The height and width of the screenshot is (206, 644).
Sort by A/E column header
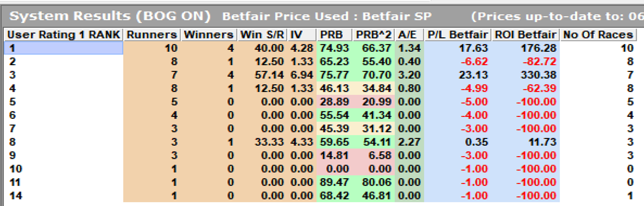point(409,34)
